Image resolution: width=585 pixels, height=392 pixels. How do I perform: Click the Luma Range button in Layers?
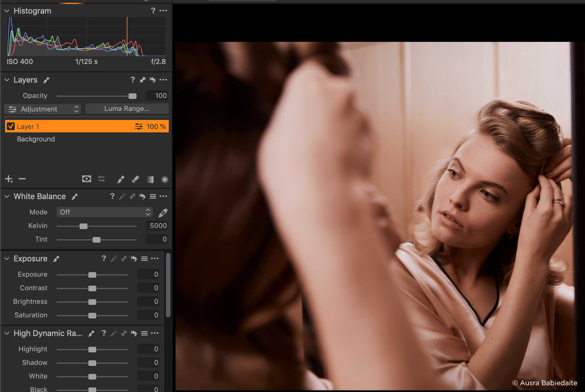127,109
